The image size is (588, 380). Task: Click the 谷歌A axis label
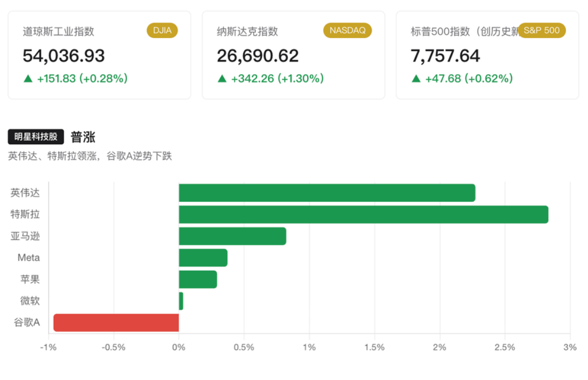click(x=27, y=323)
